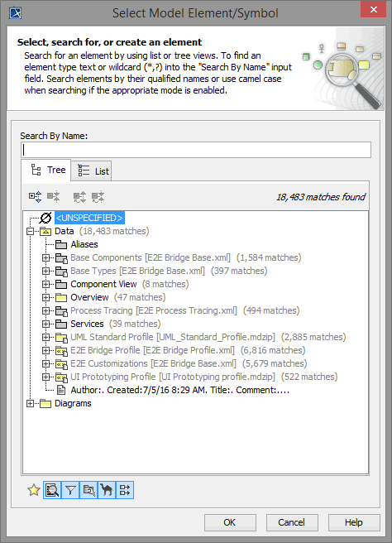
Task: Open the Help button
Action: pos(354,522)
